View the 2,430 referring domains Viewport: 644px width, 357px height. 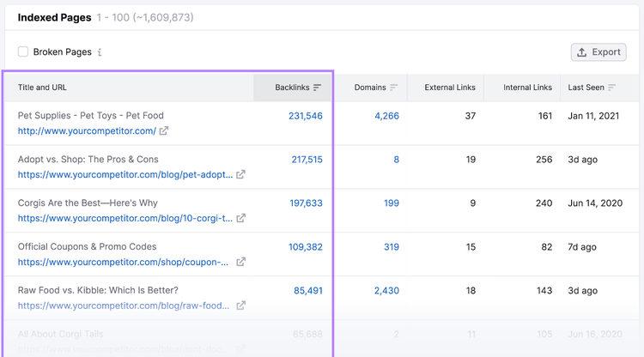pyautogui.click(x=386, y=291)
